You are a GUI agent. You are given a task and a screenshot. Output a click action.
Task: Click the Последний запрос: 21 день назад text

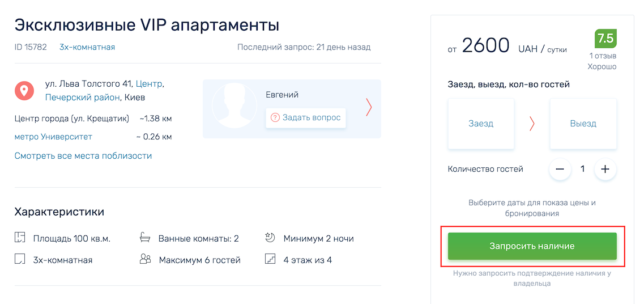(x=304, y=47)
